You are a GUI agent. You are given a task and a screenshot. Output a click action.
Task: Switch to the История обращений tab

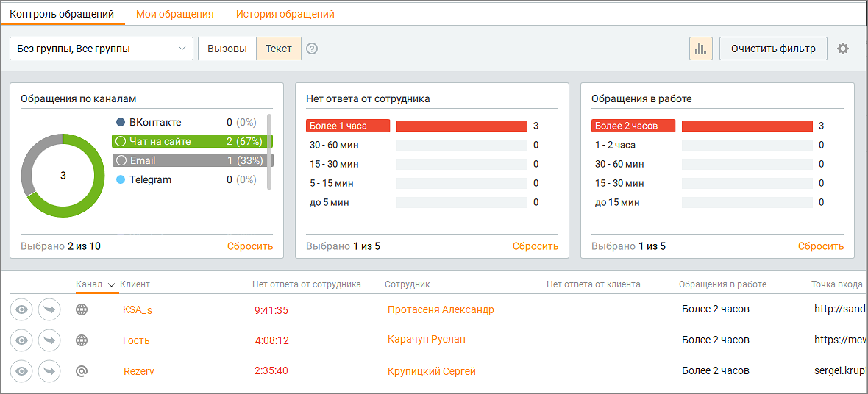tap(285, 14)
